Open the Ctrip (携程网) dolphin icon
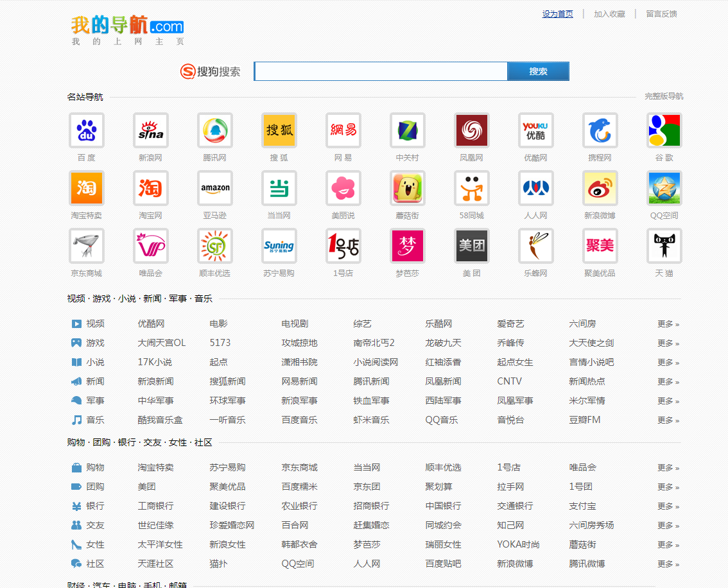The height and width of the screenshot is (588, 728). [600, 130]
